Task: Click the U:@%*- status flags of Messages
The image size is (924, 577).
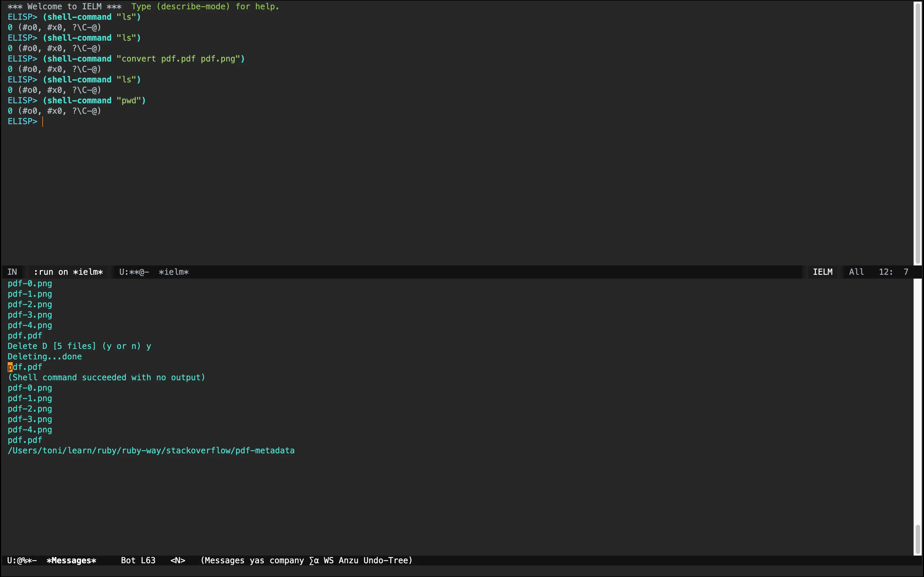Action: pyautogui.click(x=22, y=560)
